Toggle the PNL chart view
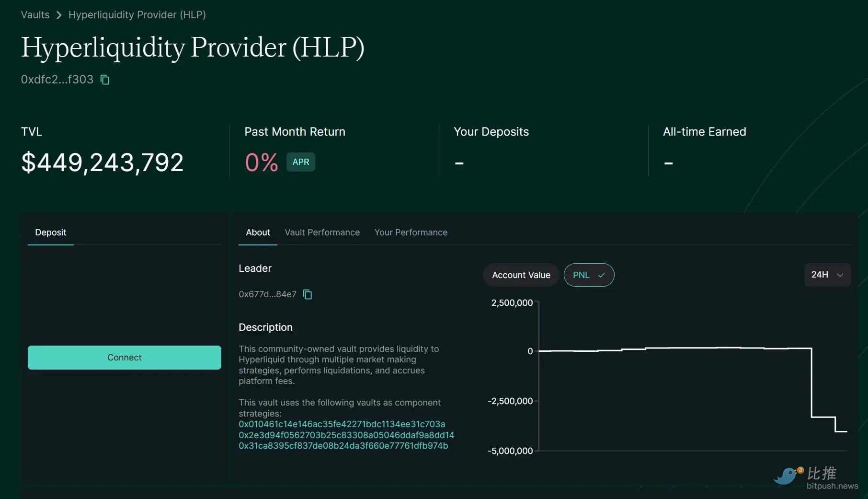 581,275
